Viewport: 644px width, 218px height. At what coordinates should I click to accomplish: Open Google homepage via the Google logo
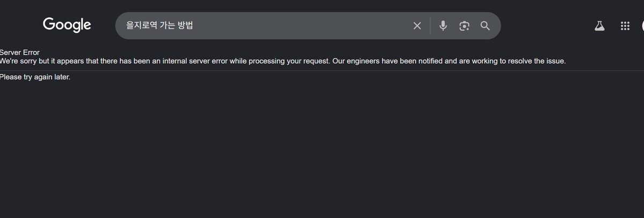pos(67,25)
